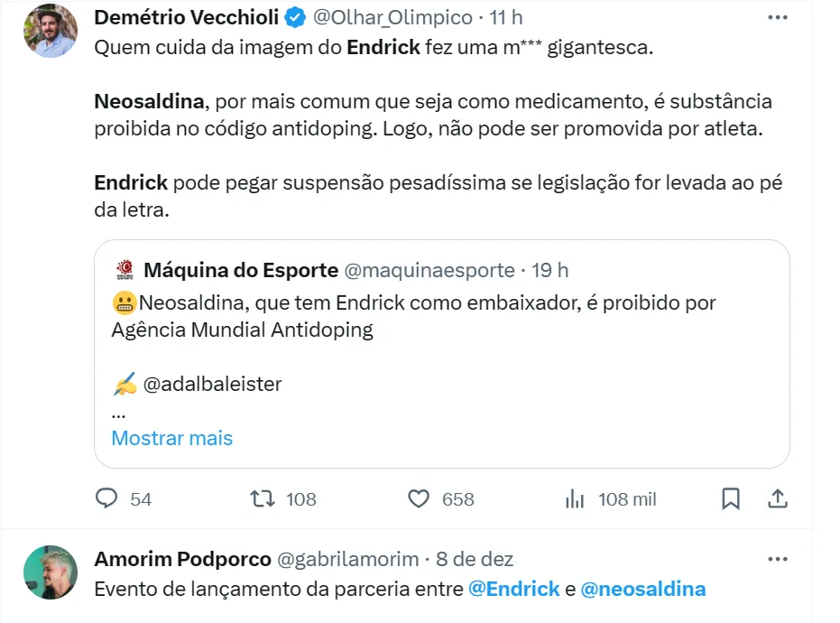Click the Demétrio Vecchioli display name
Screen dimensions: 840x623
click(187, 17)
